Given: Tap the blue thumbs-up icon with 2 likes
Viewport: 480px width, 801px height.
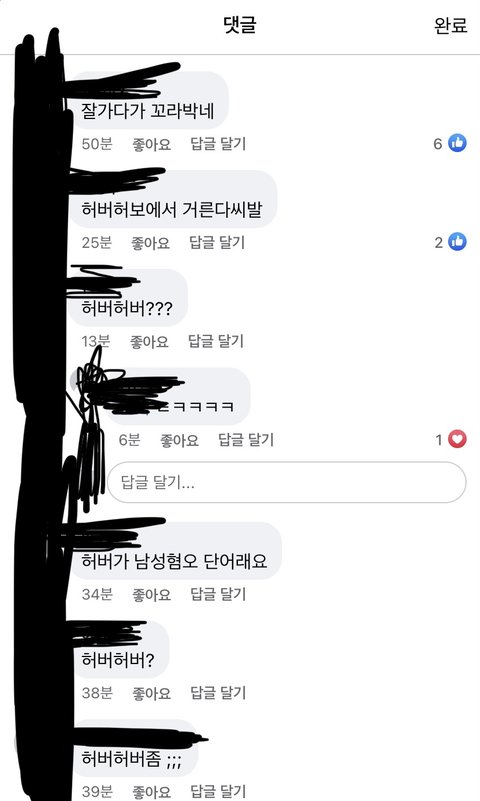Looking at the screenshot, I should (458, 242).
